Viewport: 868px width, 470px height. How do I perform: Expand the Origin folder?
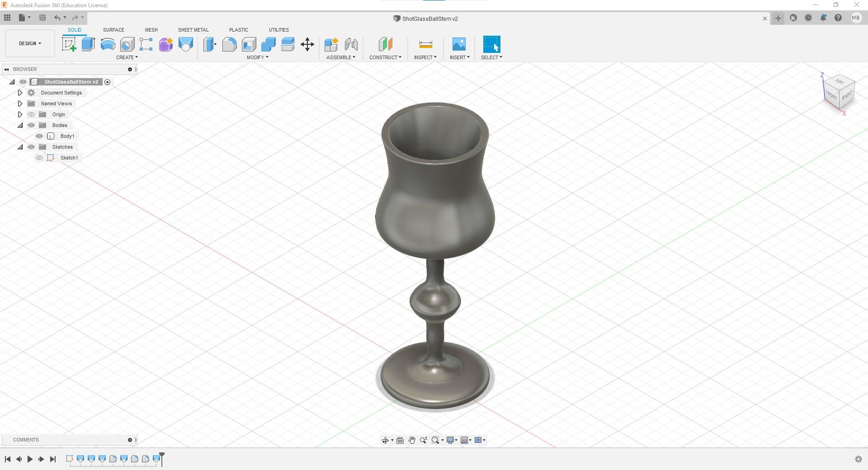click(x=20, y=114)
